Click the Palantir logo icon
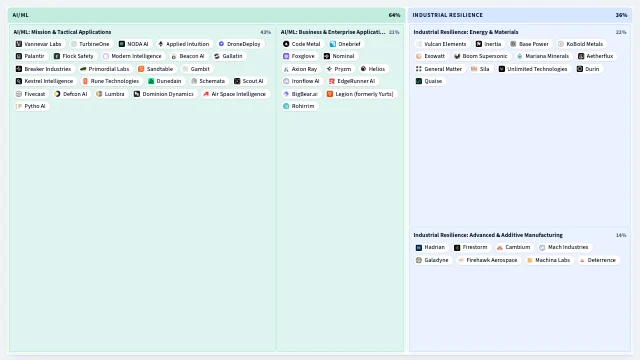The height and width of the screenshot is (360, 640). [19, 56]
